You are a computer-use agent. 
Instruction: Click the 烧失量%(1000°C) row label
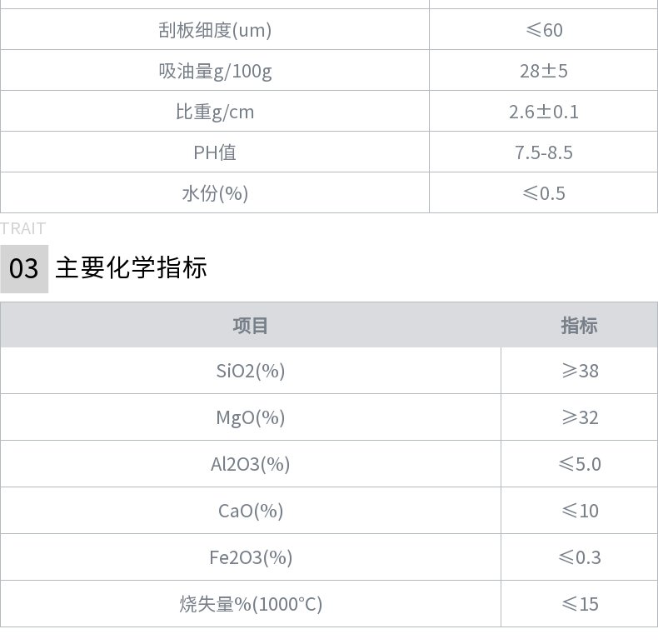pos(250,604)
